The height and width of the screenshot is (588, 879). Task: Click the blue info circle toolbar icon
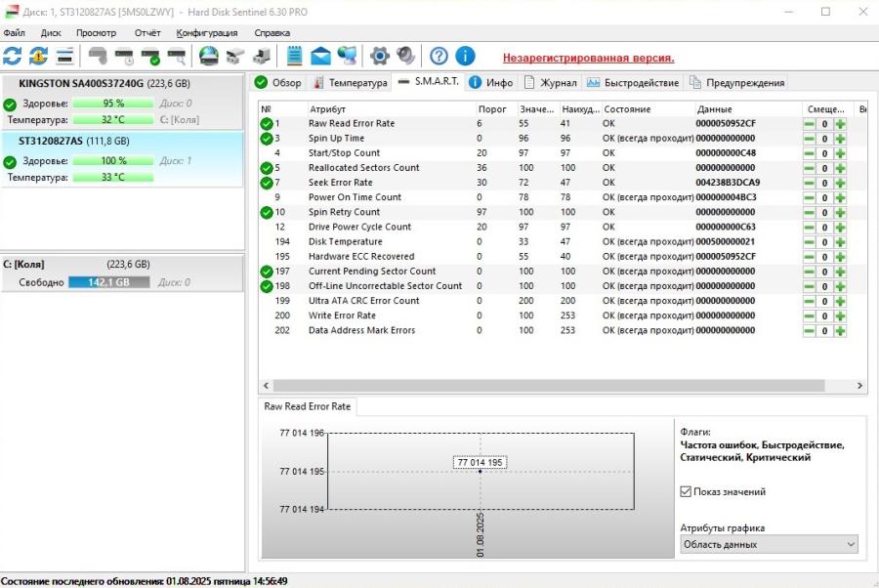[465, 56]
